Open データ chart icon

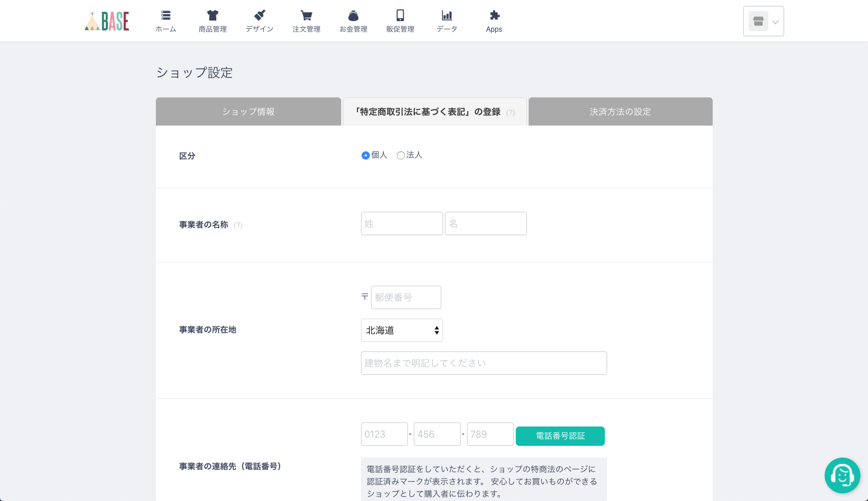coord(447,15)
